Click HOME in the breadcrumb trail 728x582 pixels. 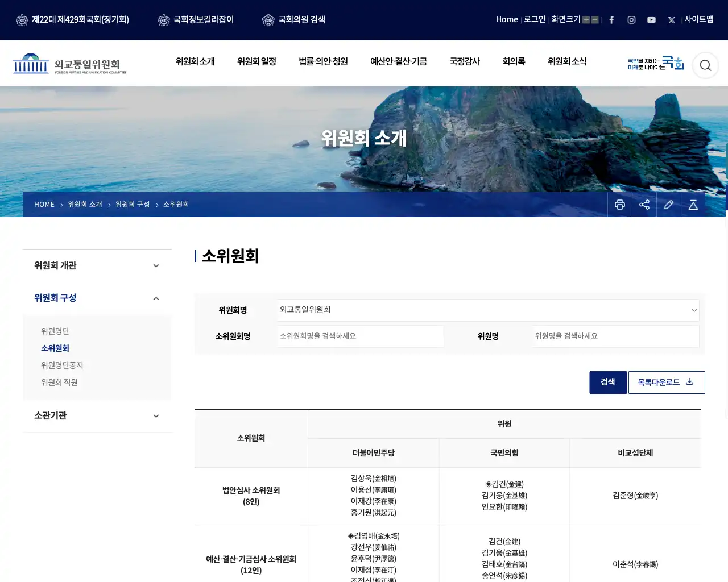click(x=44, y=205)
